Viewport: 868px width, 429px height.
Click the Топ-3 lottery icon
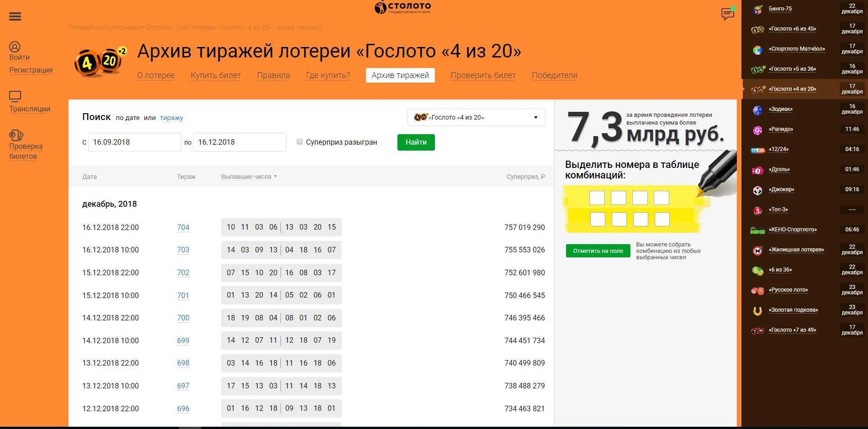[x=758, y=211]
